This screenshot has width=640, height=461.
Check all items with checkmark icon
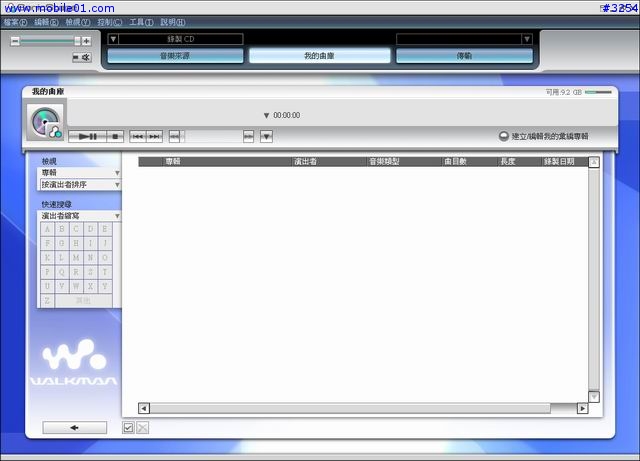coord(128,428)
